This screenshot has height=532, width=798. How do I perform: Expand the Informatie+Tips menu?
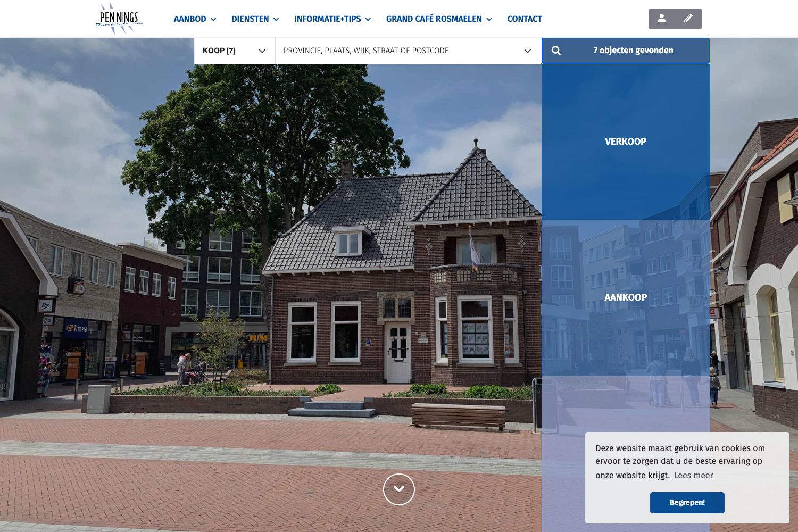pos(332,19)
